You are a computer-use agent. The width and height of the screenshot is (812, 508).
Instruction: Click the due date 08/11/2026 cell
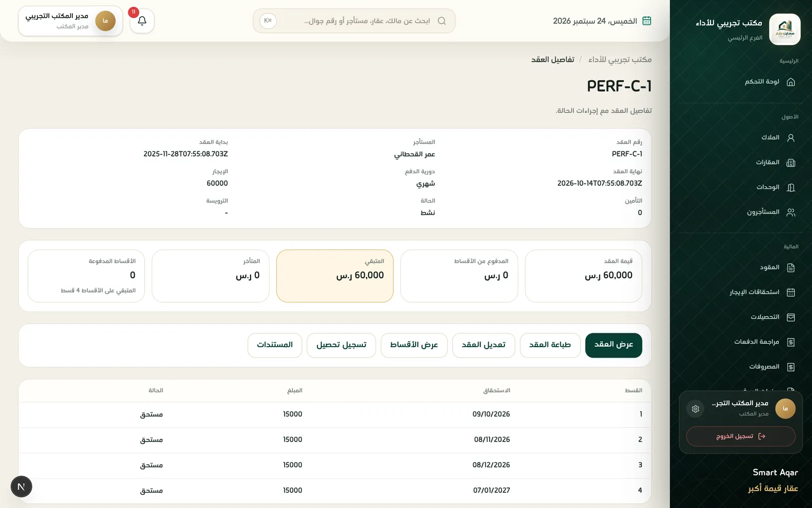click(x=492, y=440)
